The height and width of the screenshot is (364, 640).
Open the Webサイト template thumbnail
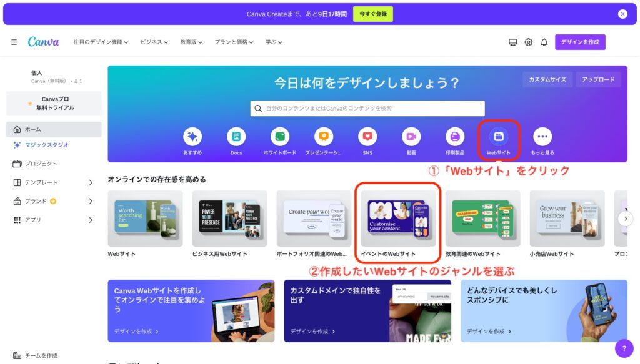[x=145, y=219]
